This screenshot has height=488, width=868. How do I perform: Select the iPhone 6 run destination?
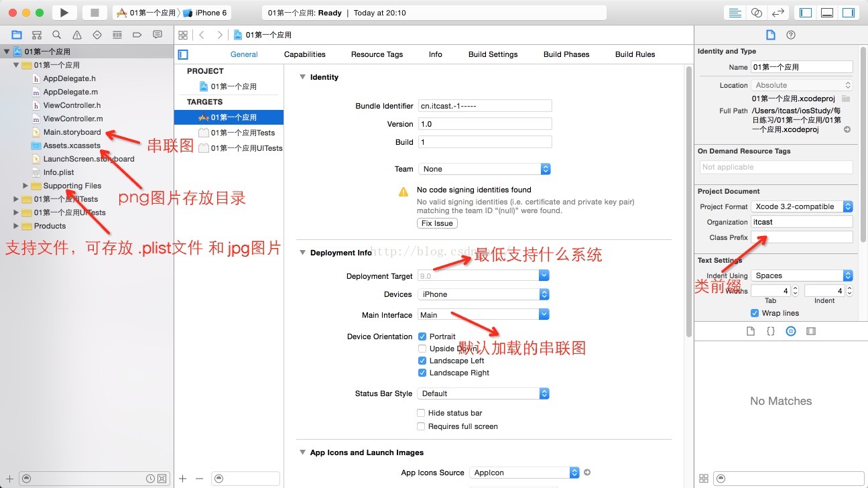[x=204, y=13]
